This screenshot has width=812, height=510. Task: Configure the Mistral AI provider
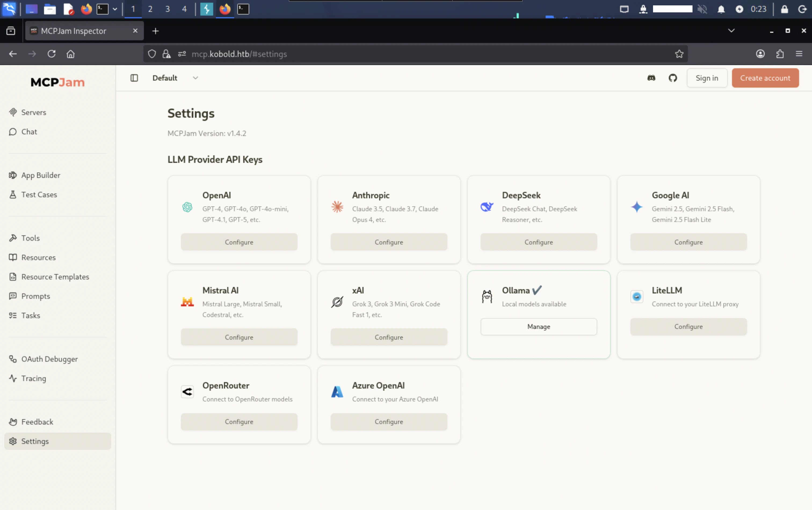[x=239, y=337]
